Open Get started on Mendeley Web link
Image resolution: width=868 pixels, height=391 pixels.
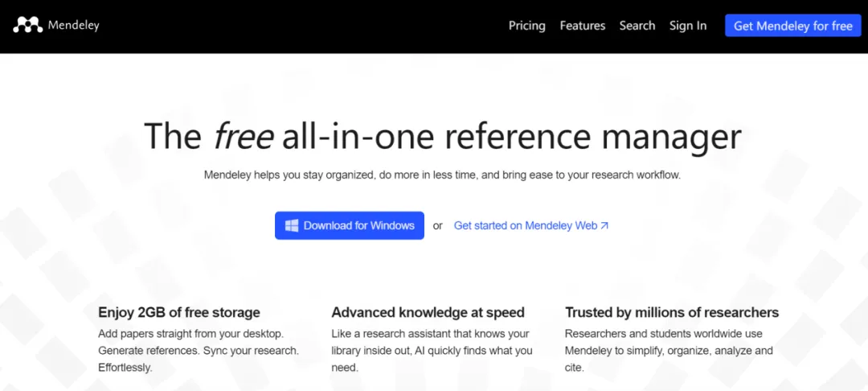(x=531, y=225)
